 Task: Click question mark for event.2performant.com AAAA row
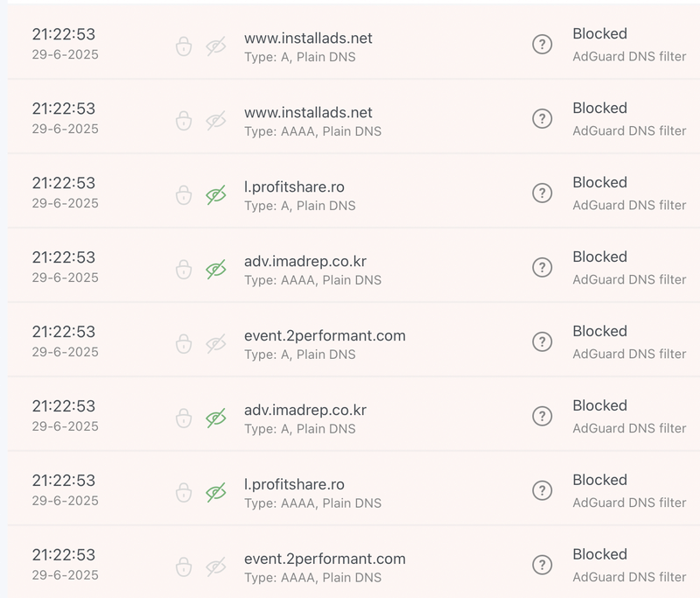pos(542,566)
